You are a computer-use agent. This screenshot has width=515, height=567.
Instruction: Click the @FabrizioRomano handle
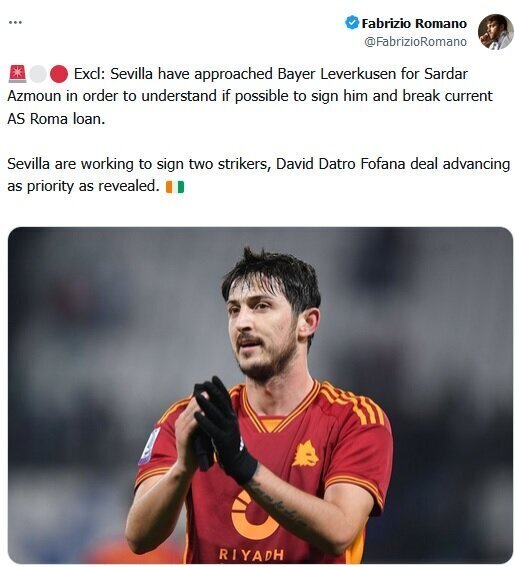[415, 42]
